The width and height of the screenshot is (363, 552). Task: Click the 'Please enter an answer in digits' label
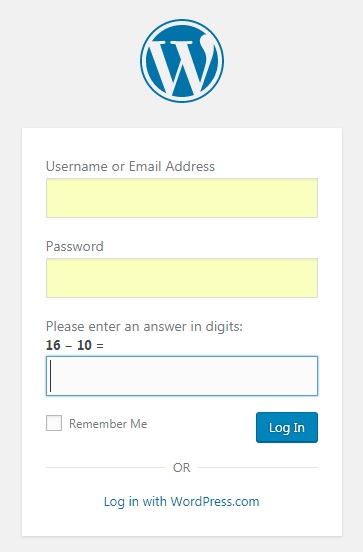click(144, 326)
